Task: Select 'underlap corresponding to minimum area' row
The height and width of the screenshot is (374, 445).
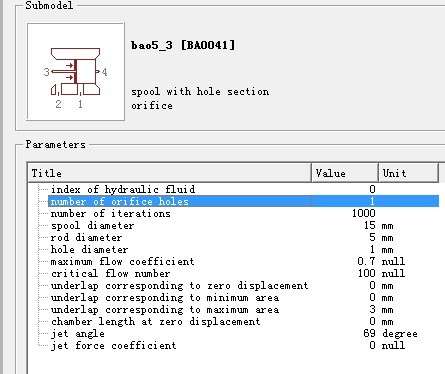Action: pyautogui.click(x=243, y=297)
